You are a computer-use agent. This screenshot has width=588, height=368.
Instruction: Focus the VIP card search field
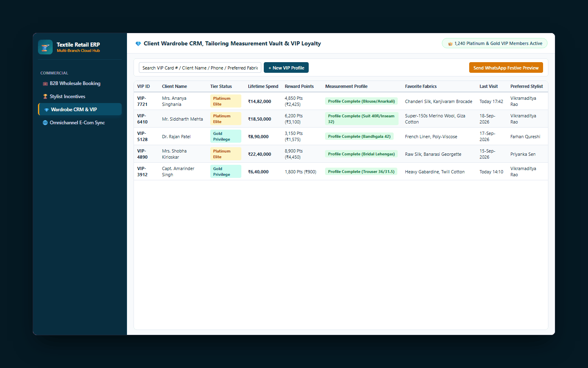click(200, 68)
